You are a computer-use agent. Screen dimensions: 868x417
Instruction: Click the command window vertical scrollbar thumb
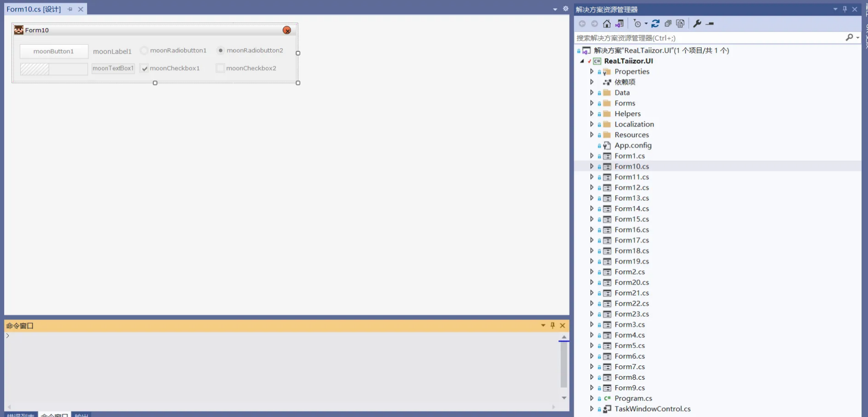tap(564, 364)
